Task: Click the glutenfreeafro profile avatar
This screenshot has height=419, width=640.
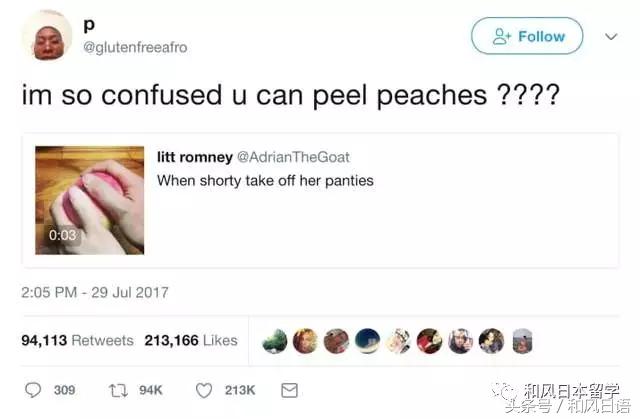Action: click(x=47, y=36)
